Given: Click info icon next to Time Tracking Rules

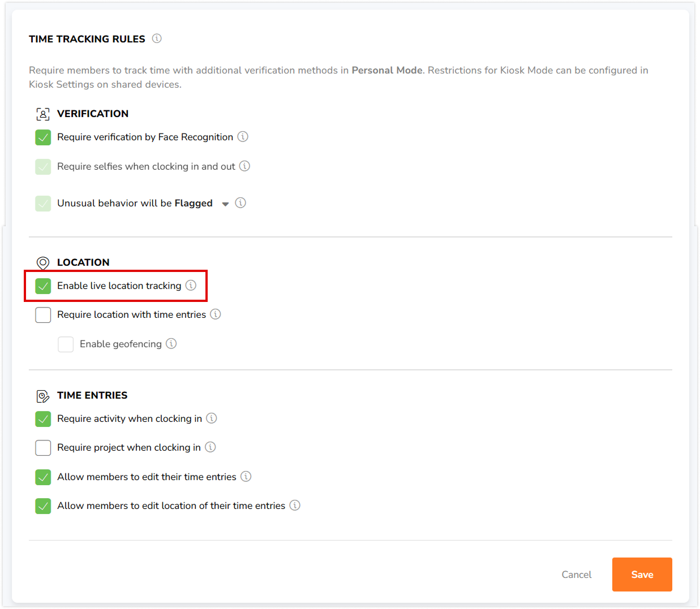Looking at the screenshot, I should click(x=157, y=38).
